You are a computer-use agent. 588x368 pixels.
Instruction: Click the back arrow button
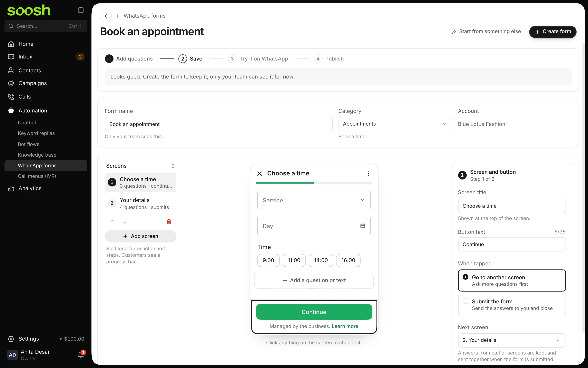pos(106,16)
